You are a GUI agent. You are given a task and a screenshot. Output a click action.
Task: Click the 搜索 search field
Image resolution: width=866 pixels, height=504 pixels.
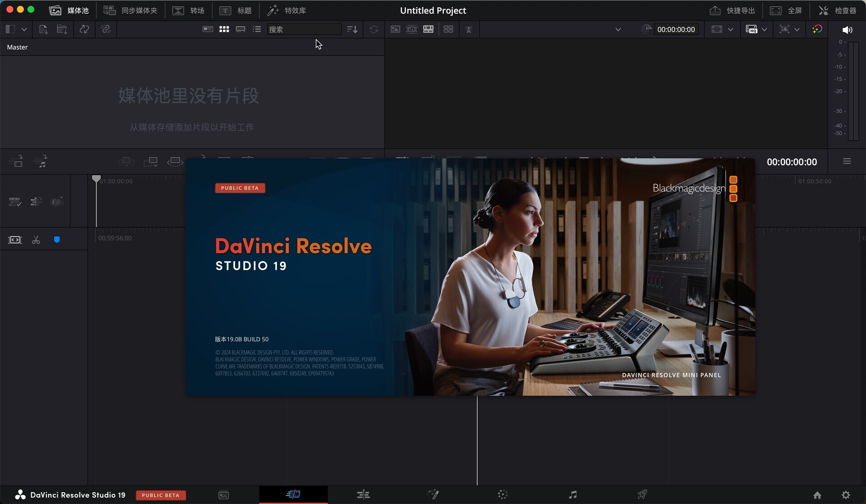(304, 29)
